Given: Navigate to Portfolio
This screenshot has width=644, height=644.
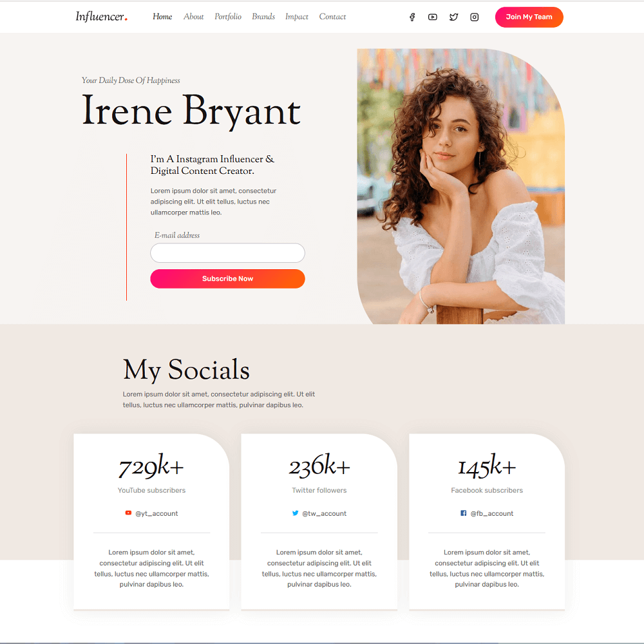Looking at the screenshot, I should (x=228, y=17).
